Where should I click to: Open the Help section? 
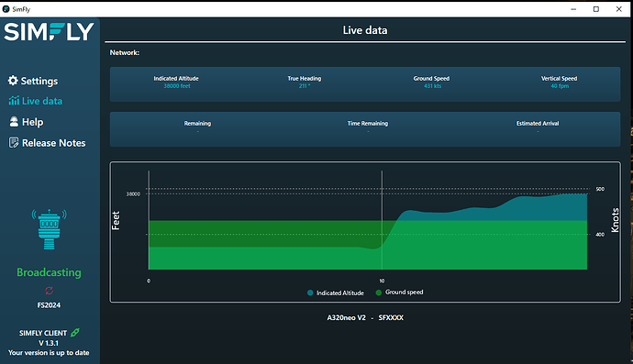tap(27, 122)
